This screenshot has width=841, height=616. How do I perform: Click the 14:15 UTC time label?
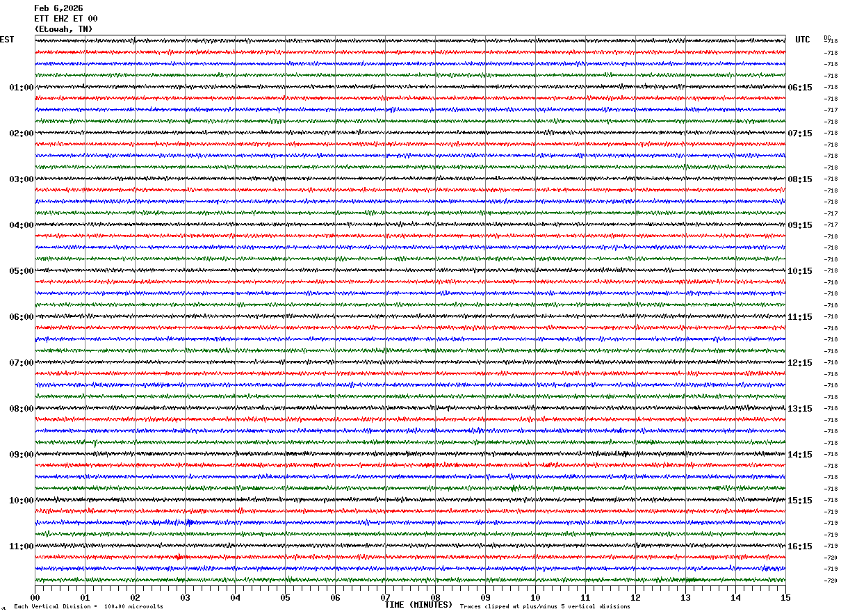point(799,455)
